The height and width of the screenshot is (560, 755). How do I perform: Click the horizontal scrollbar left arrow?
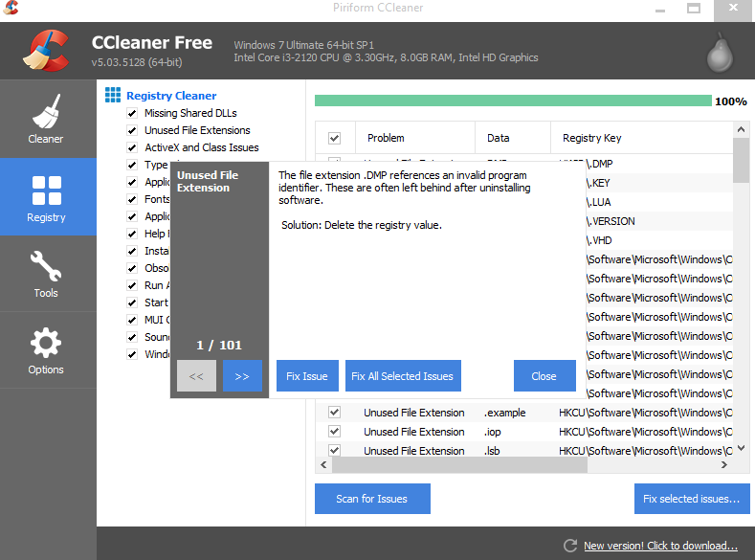tap(323, 464)
